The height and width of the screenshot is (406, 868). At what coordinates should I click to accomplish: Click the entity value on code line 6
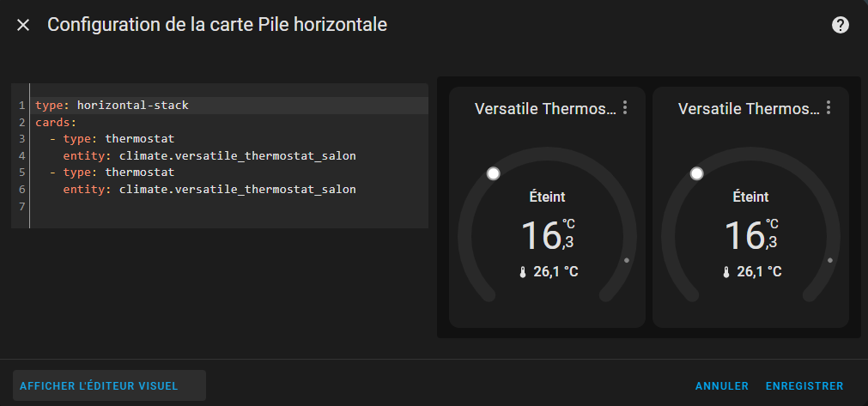[238, 190]
